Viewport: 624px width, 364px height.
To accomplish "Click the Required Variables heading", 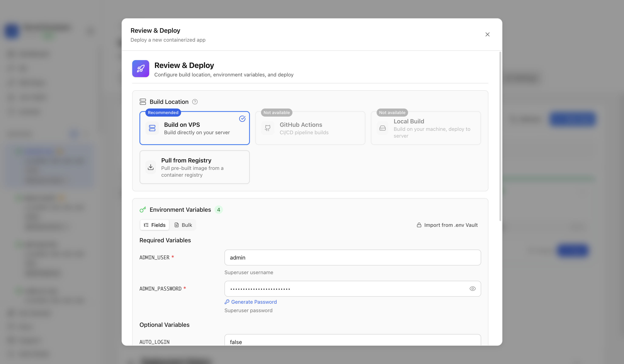I will (165, 240).
